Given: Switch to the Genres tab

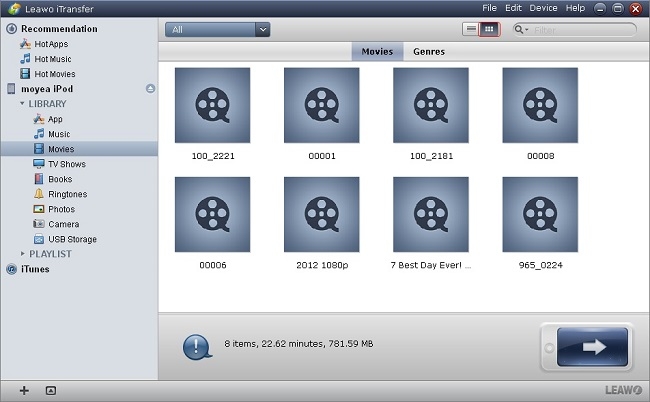Looking at the screenshot, I should click(x=428, y=51).
